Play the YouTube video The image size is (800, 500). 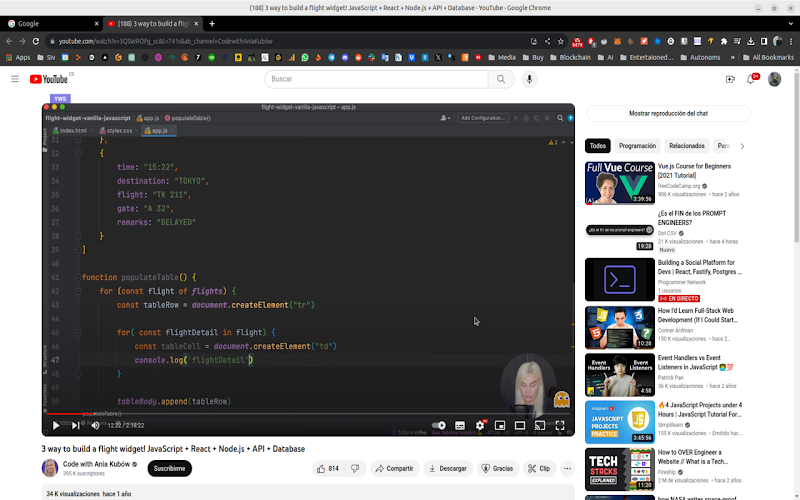[56, 425]
